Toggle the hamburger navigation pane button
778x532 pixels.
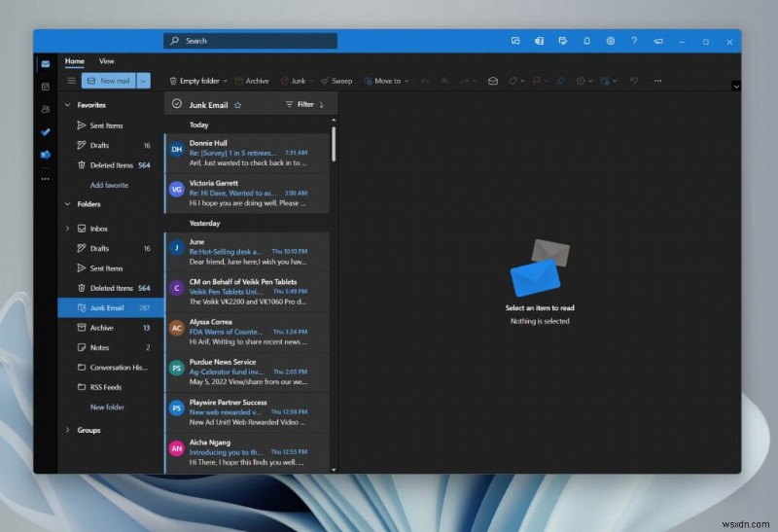[x=71, y=81]
